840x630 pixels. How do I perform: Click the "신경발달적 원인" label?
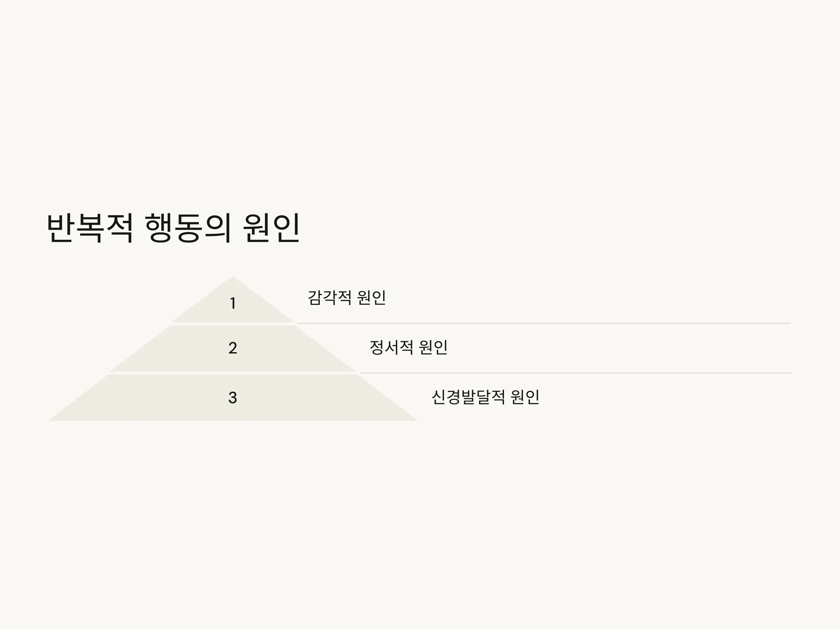pyautogui.click(x=486, y=397)
